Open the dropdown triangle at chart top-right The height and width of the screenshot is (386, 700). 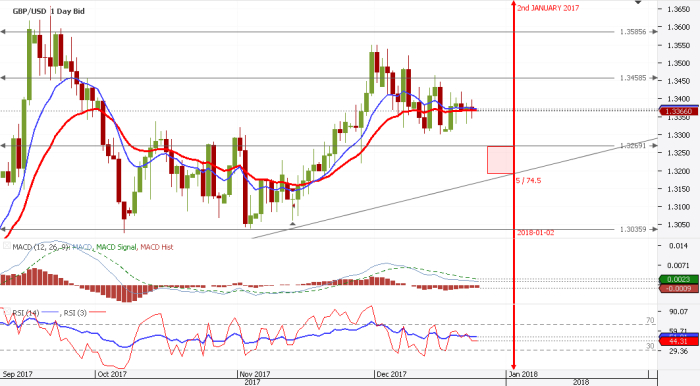(x=638, y=3)
